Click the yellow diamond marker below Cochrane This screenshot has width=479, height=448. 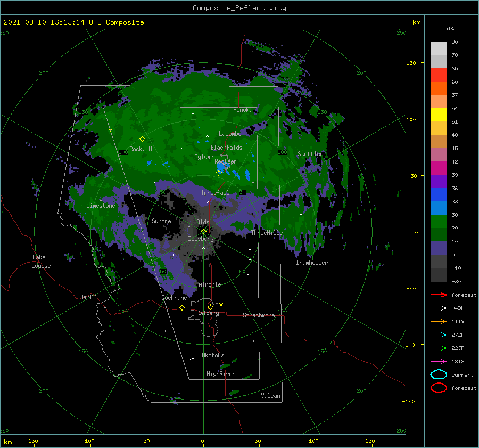pos(182,307)
